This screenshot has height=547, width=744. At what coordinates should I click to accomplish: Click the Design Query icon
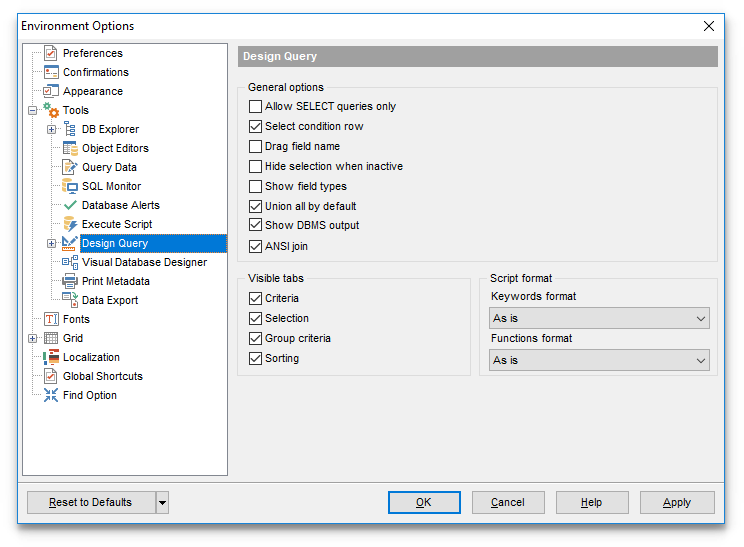coord(69,243)
